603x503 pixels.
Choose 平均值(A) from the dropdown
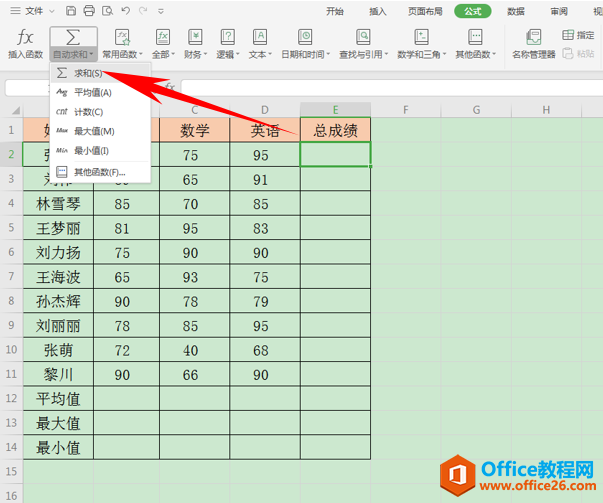coord(100,92)
